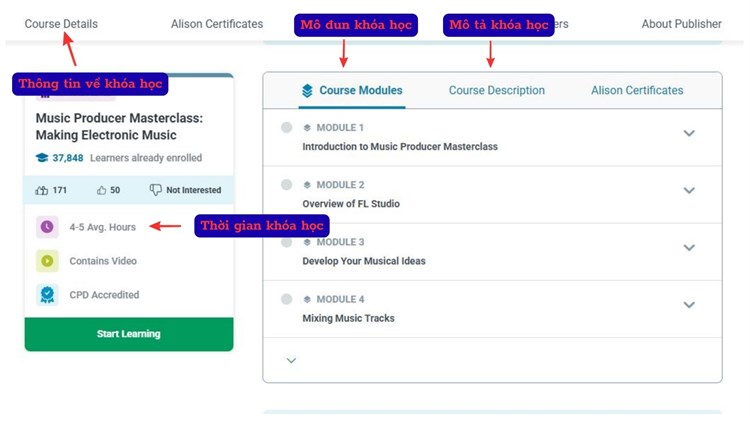
Task: Toggle the Module 1 completion circle
Action: (287, 128)
